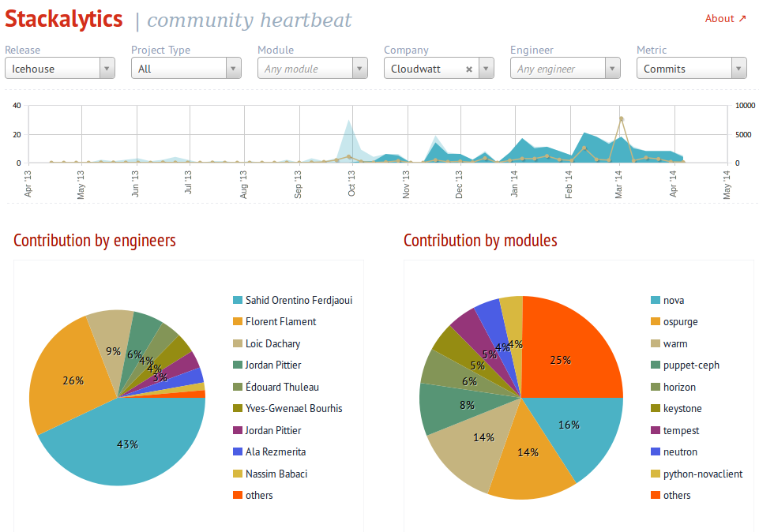Click the nova legend color swatch
Image resolution: width=759 pixels, height=532 pixels.
click(x=655, y=301)
